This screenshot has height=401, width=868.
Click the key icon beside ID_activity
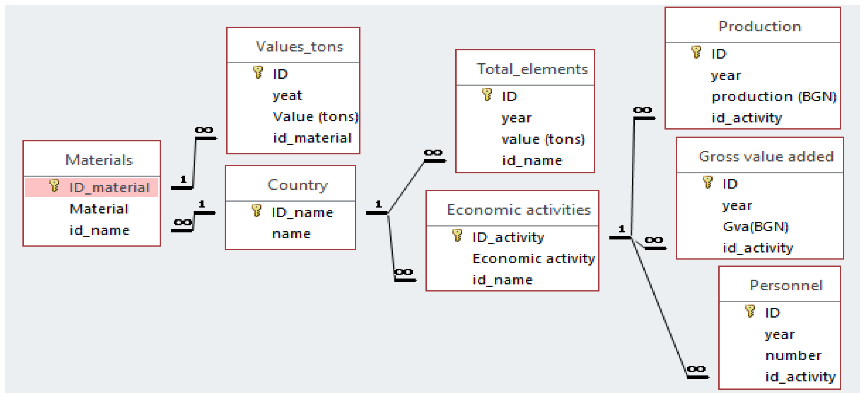(457, 235)
